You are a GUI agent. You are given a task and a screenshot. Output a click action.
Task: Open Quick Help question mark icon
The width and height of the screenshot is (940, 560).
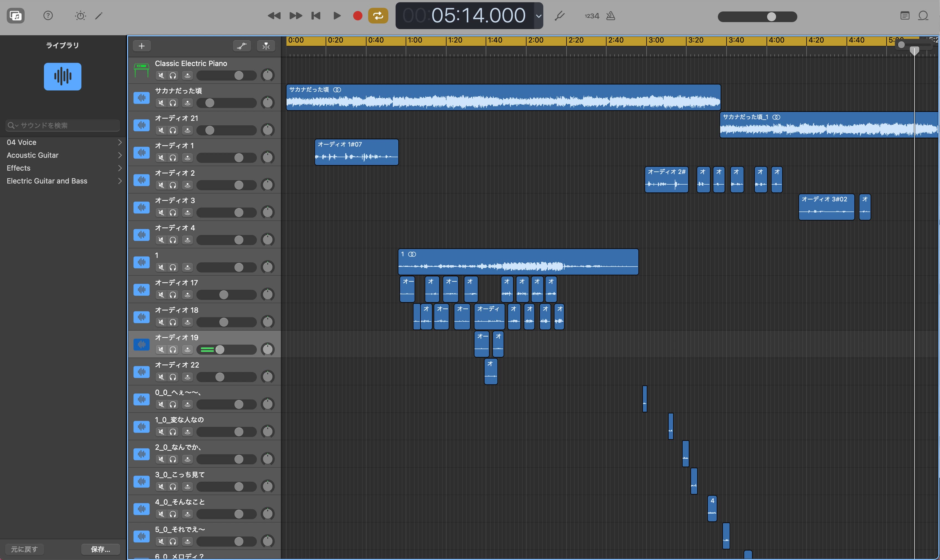click(48, 15)
